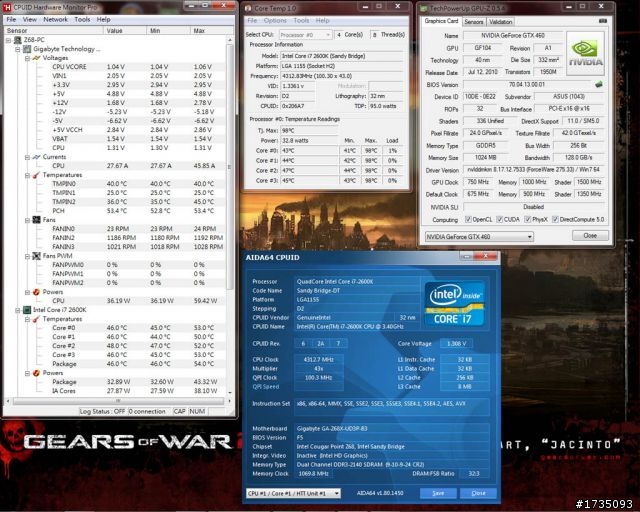The height and width of the screenshot is (512, 640).
Task: Switch to the Sensors tab in GPU-Z
Action: (473, 22)
